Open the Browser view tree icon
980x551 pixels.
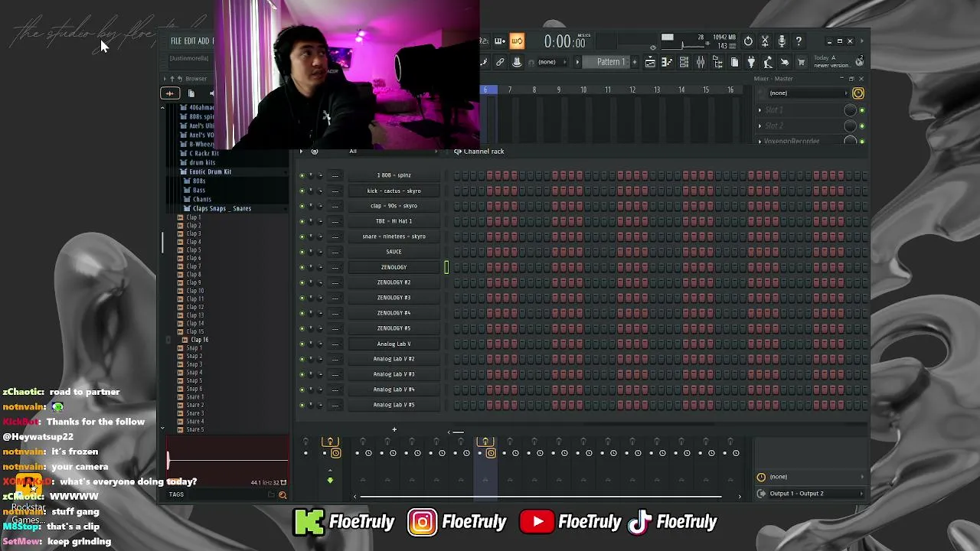[717, 62]
